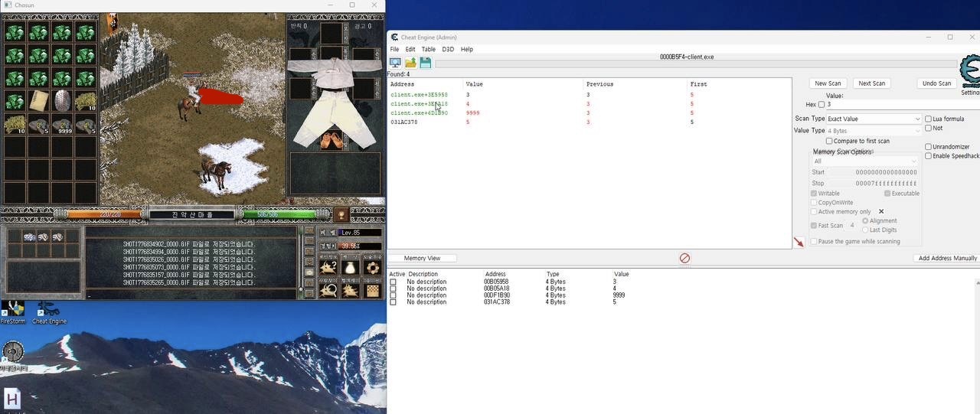Click the trophy icon beside the mana bar
The height and width of the screenshot is (414, 980).
point(341,215)
